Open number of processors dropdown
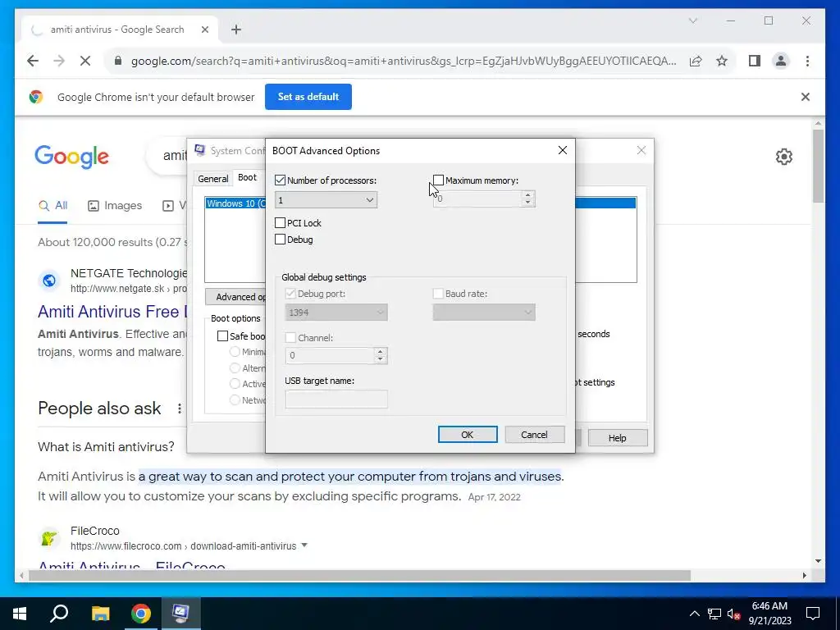Screen dimensions: 840x630 (326, 200)
